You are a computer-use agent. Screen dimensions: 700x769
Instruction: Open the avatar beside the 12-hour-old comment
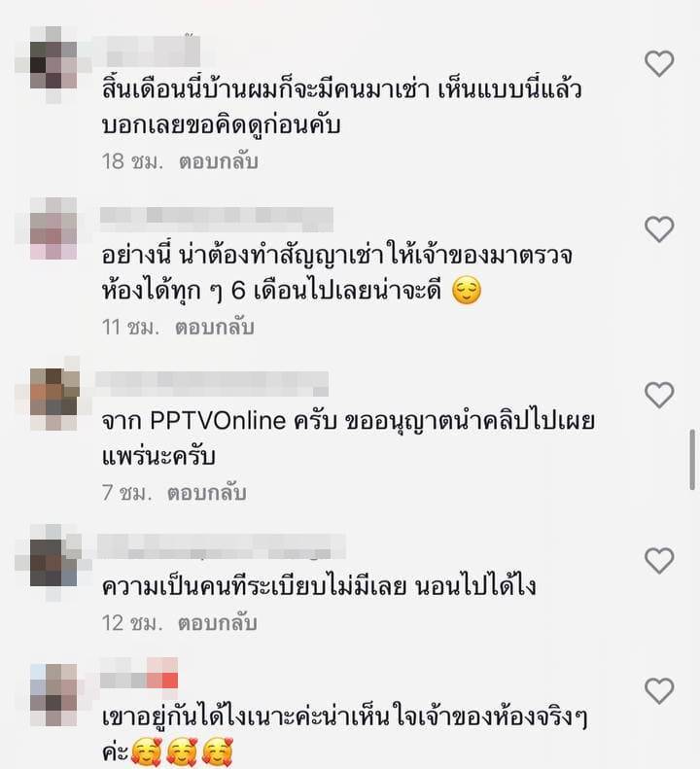[52, 563]
